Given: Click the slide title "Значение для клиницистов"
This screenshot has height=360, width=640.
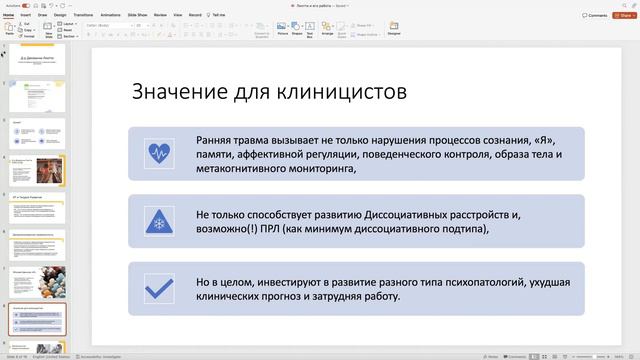Looking at the screenshot, I should [x=269, y=91].
